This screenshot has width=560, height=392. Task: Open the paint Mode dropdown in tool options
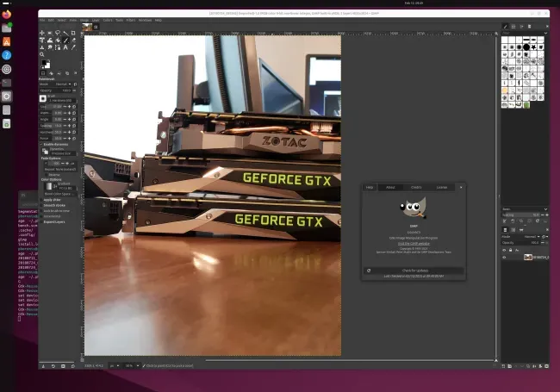click(x=63, y=84)
